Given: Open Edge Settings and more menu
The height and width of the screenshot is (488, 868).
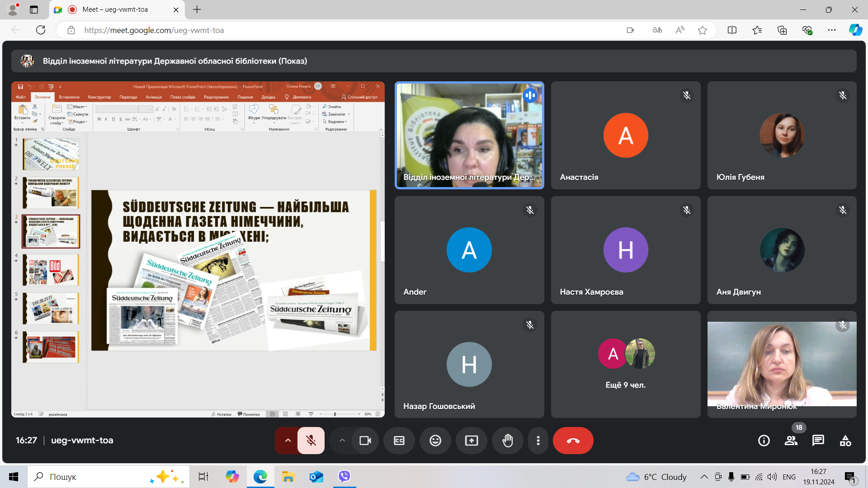Looking at the screenshot, I should coord(832,30).
